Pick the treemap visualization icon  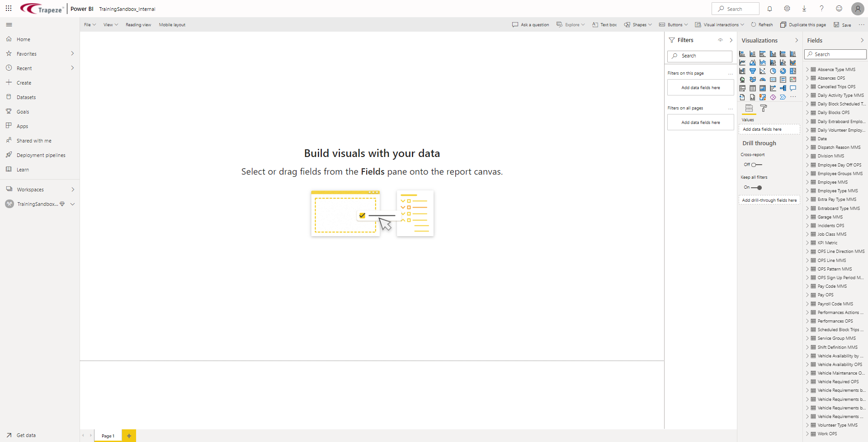click(x=793, y=71)
